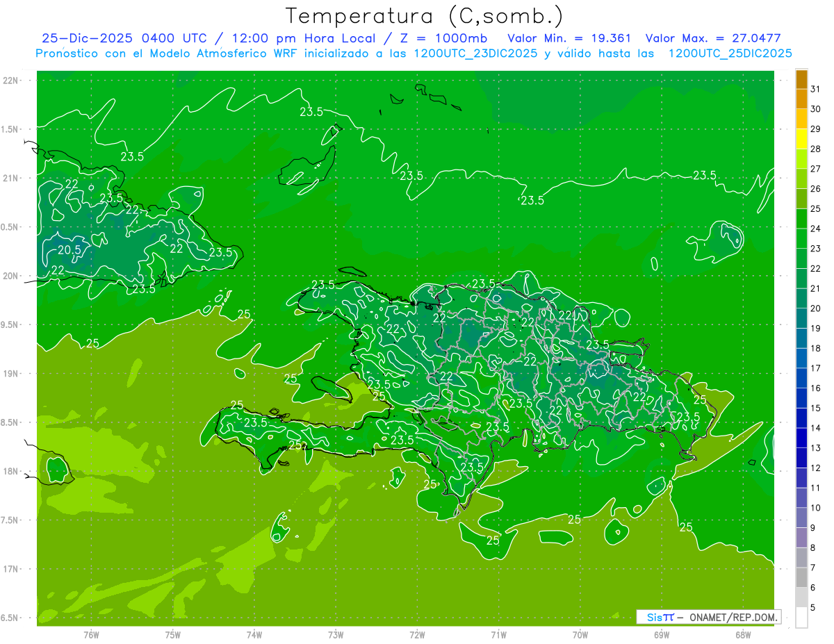
Task: Click the '72W' longitude axis label
Action: pyautogui.click(x=417, y=634)
